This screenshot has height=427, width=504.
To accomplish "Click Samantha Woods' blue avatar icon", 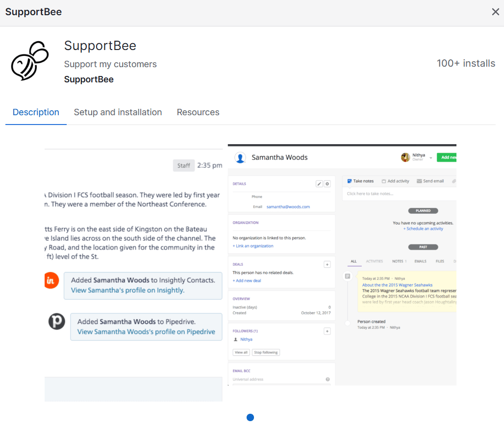I will tap(240, 158).
